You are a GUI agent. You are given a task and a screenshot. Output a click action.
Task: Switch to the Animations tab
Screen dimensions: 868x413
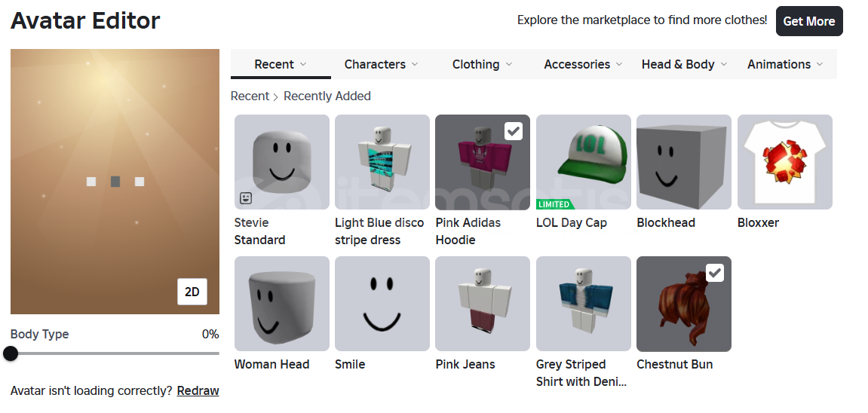tap(785, 64)
